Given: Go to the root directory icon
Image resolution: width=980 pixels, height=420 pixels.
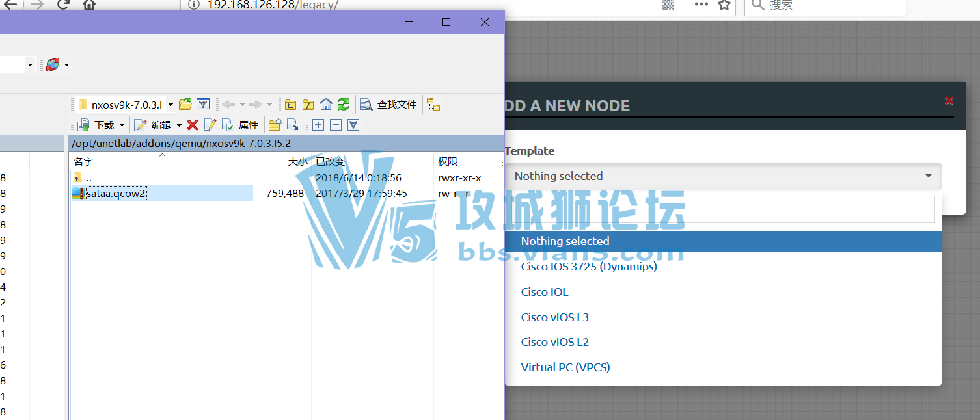Looking at the screenshot, I should click(x=308, y=104).
